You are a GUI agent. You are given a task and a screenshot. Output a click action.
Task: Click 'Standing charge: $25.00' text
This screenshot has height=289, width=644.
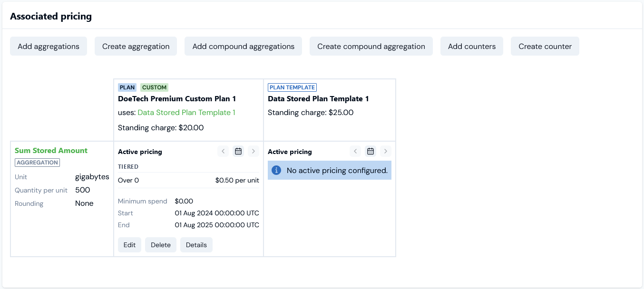311,113
